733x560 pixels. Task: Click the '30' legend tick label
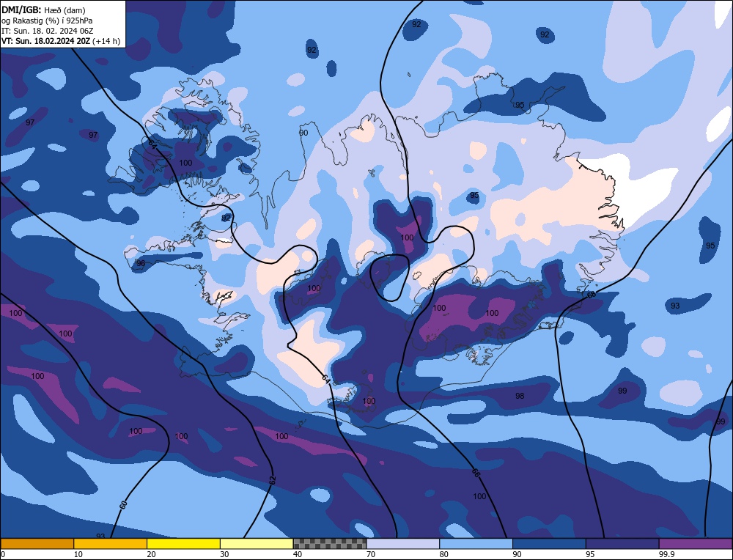[224, 554]
